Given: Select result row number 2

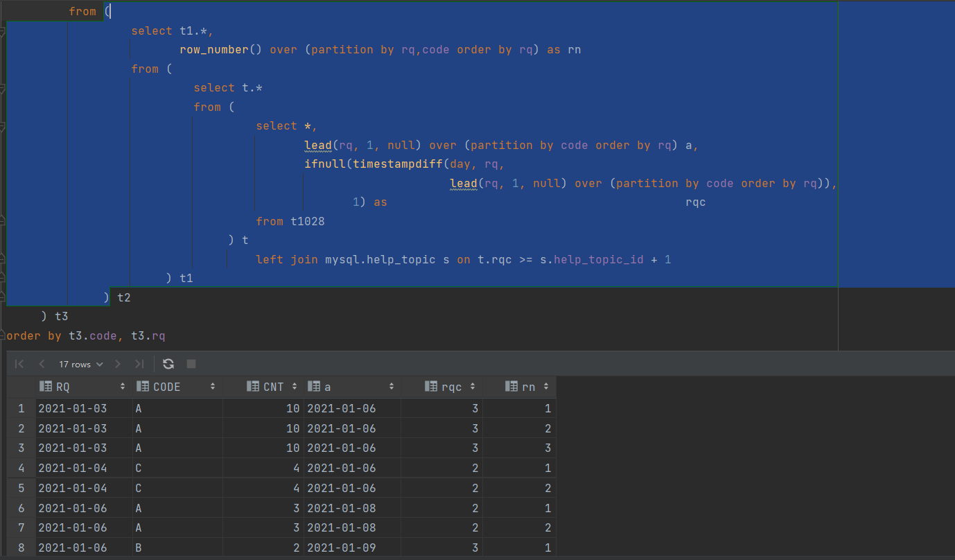Looking at the screenshot, I should (21, 428).
